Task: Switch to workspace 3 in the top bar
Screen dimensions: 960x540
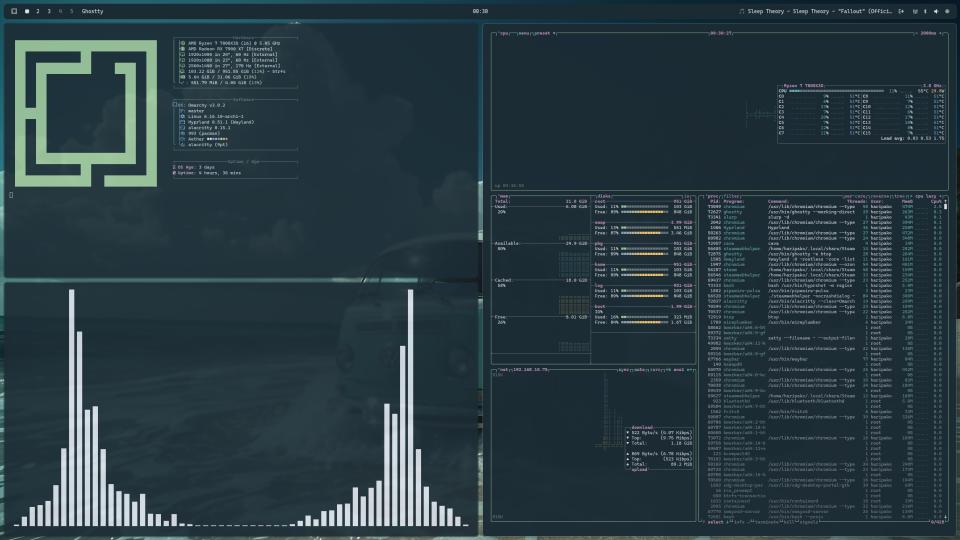Action: (49, 11)
